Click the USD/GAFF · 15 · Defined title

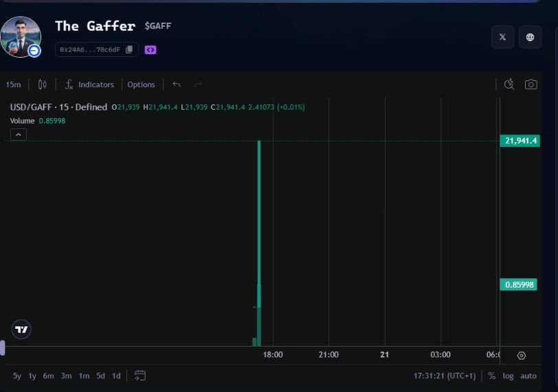pos(58,107)
